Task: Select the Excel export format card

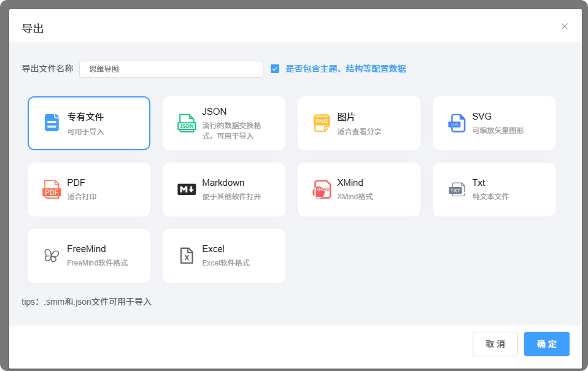Action: point(223,255)
